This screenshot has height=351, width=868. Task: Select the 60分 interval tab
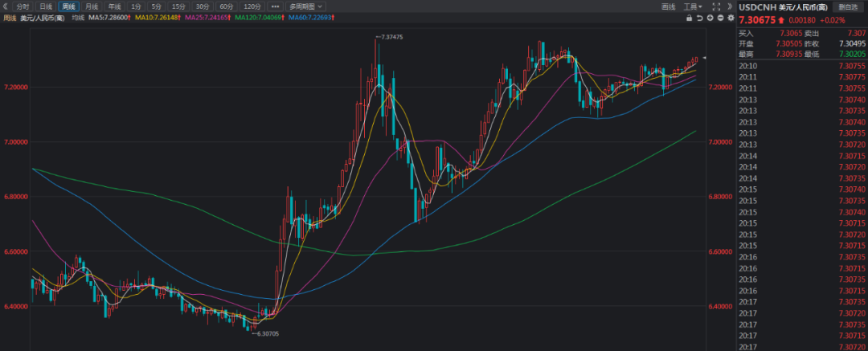[x=227, y=6]
